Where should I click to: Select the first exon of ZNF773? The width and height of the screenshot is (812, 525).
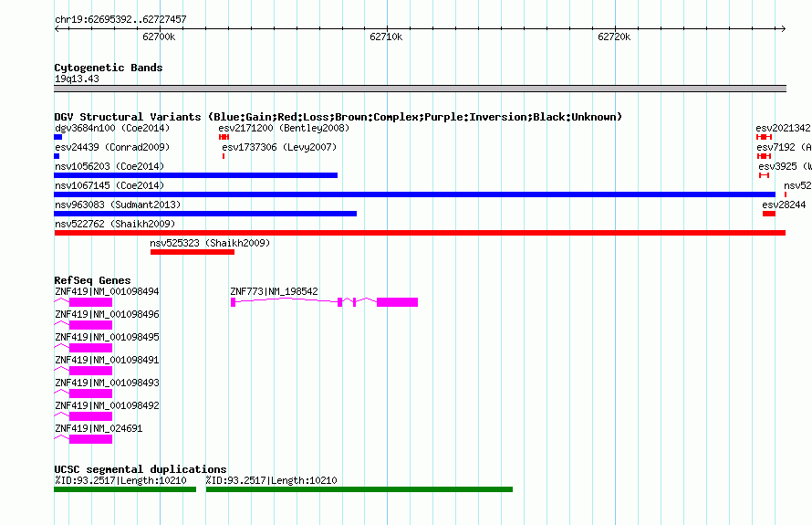click(233, 302)
